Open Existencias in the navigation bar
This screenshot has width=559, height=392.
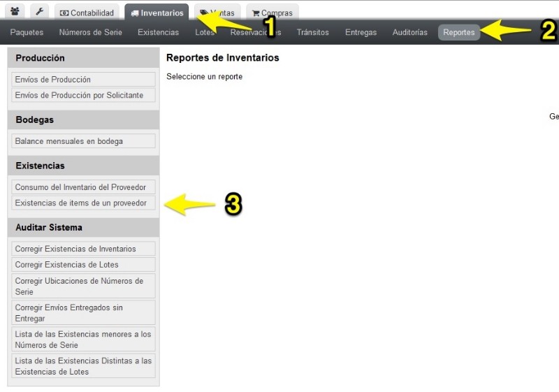click(159, 32)
